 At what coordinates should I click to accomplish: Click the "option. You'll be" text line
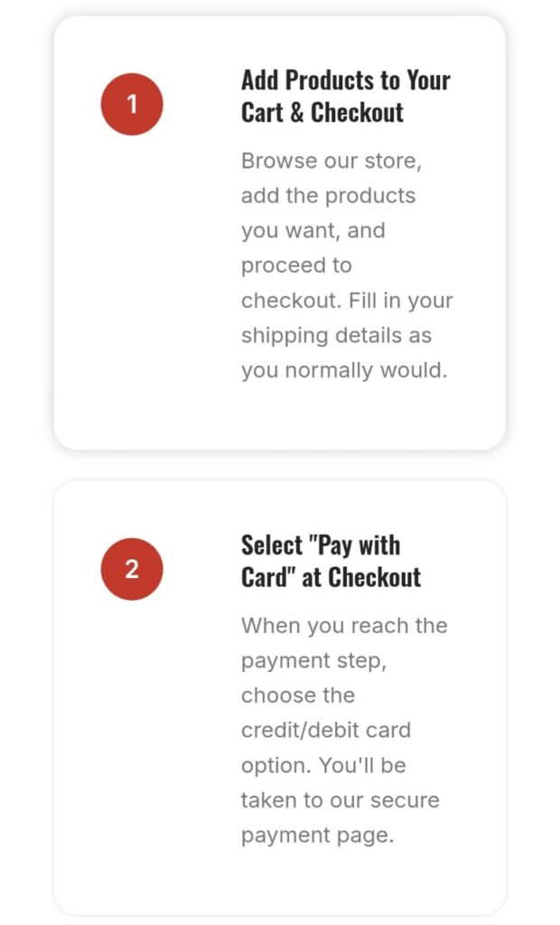[323, 765]
